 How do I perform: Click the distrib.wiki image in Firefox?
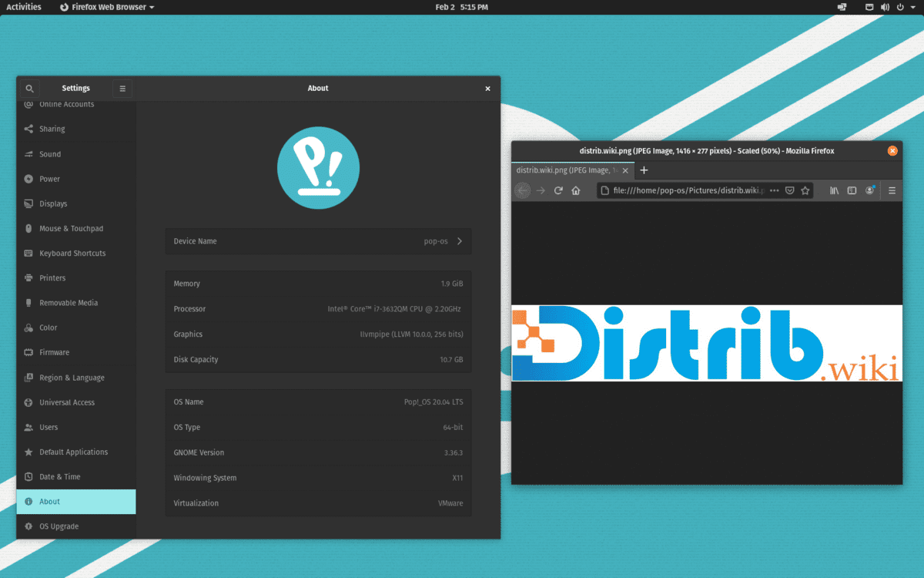click(x=707, y=344)
